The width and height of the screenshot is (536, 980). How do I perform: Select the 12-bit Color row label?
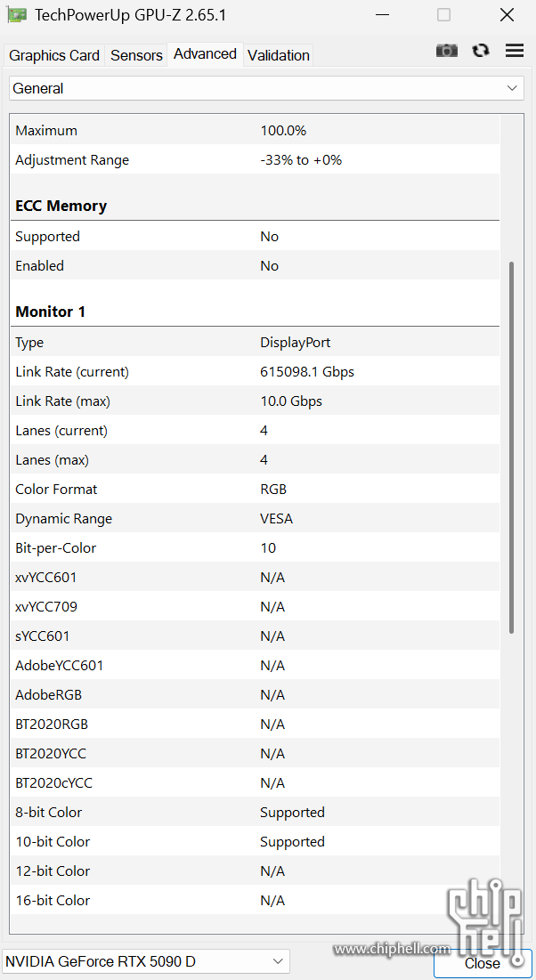[x=53, y=871]
